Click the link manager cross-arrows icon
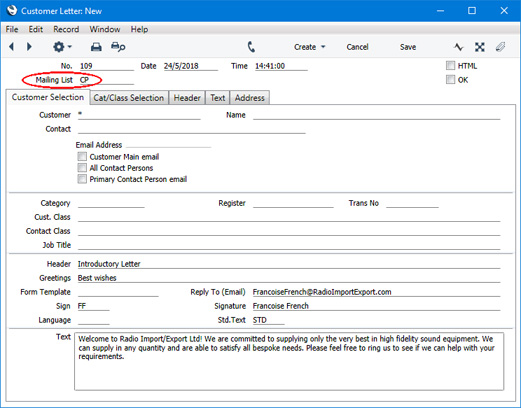This screenshot has height=408, width=521. click(480, 47)
